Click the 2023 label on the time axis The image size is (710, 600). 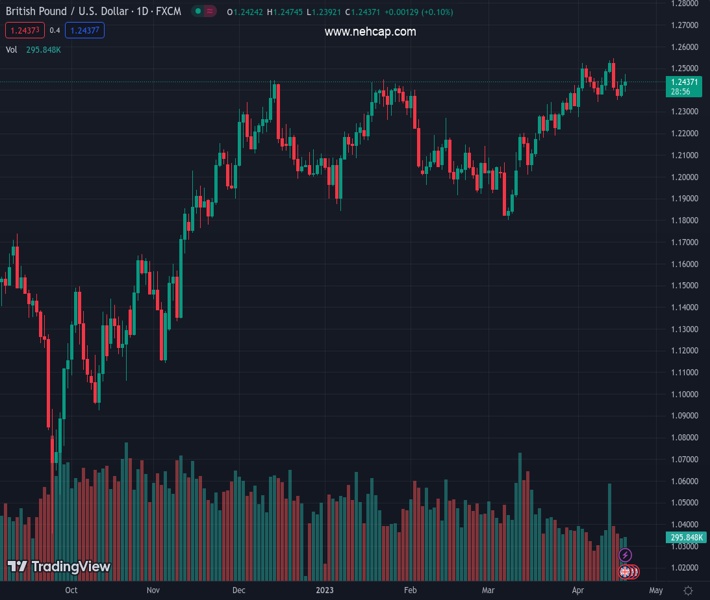coord(324,591)
